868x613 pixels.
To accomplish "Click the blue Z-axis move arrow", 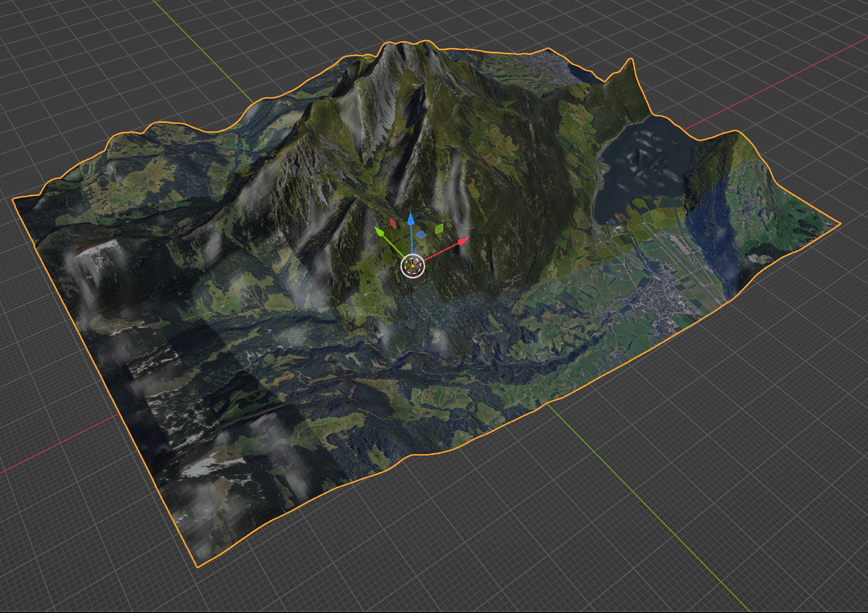I will pos(411,220).
